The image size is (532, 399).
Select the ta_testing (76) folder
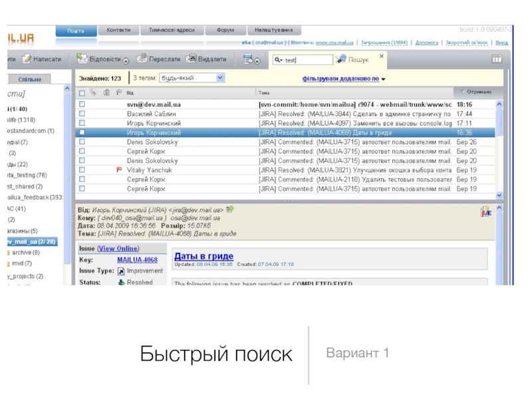pos(27,175)
